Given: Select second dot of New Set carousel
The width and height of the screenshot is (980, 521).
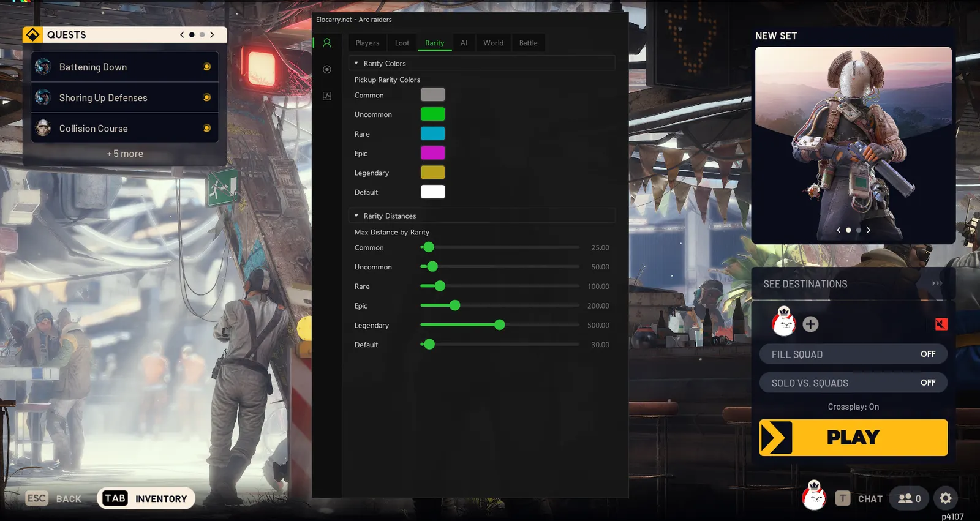Looking at the screenshot, I should [859, 230].
